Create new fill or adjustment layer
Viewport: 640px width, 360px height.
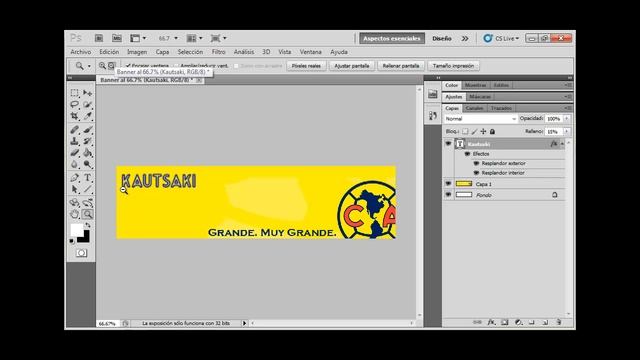click(518, 322)
